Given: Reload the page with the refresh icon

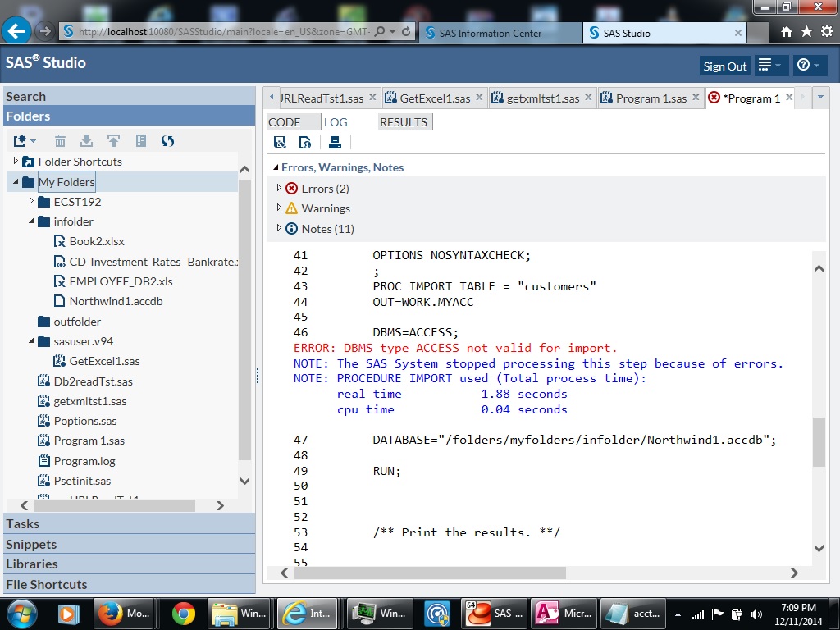Looking at the screenshot, I should (406, 32).
